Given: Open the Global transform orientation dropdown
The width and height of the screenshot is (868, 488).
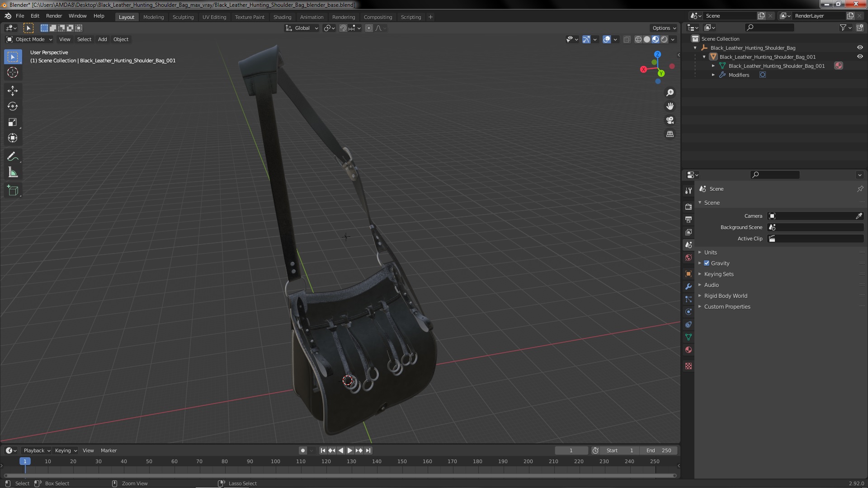Looking at the screenshot, I should click(302, 28).
